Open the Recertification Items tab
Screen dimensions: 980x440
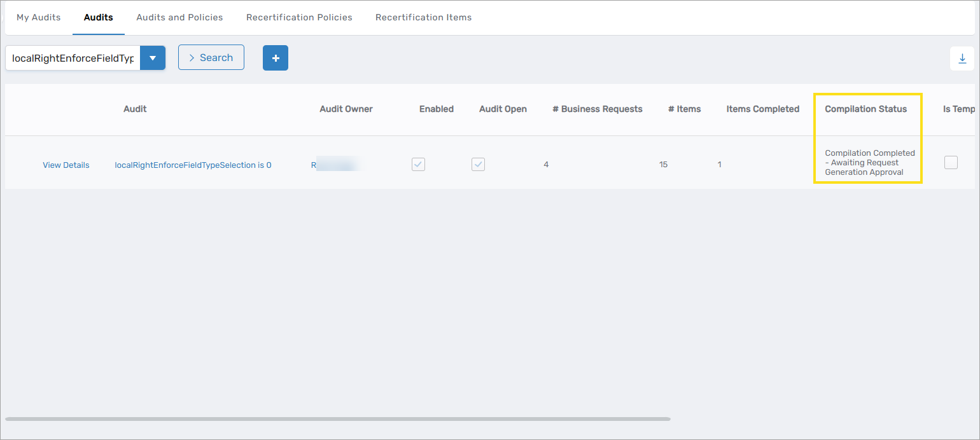pyautogui.click(x=423, y=17)
